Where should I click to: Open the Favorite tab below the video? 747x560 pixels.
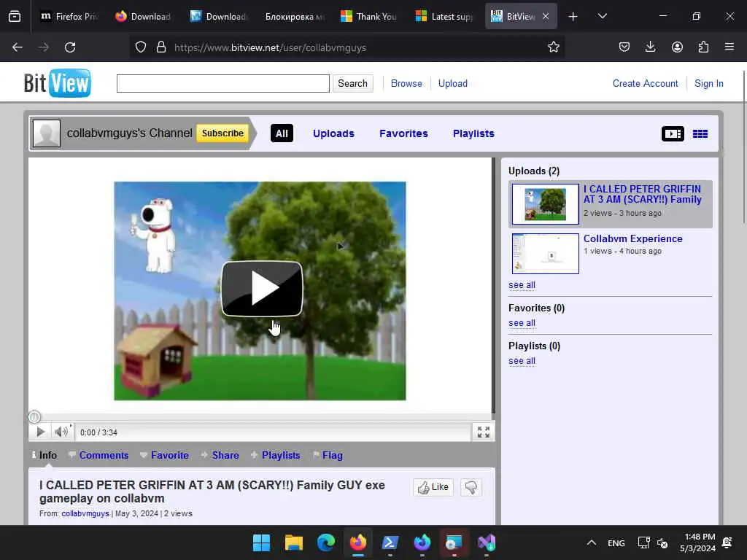pos(164,455)
